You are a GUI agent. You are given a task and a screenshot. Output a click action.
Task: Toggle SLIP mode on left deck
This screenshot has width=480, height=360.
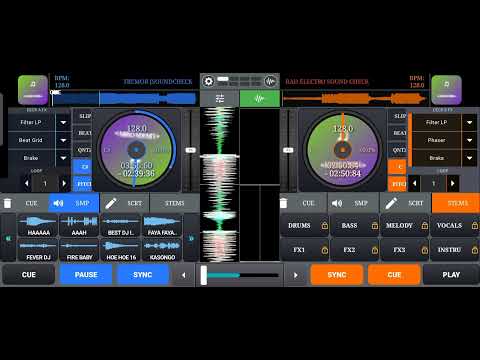tap(83, 116)
